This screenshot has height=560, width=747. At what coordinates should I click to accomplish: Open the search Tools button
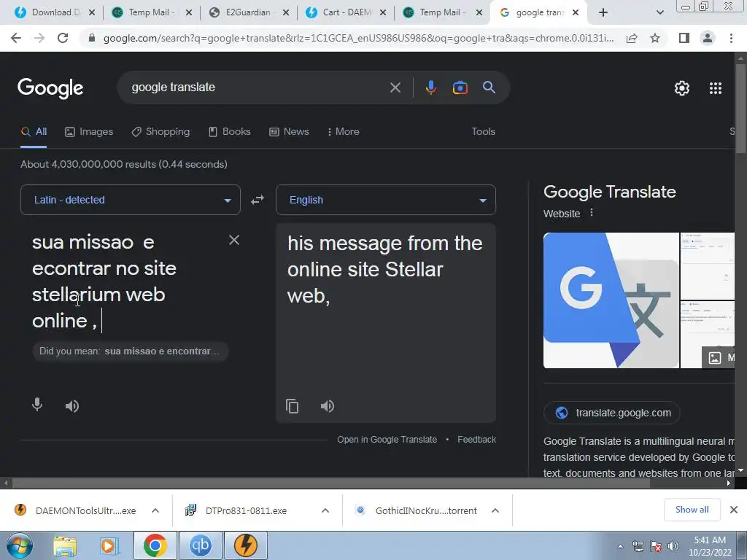483,132
